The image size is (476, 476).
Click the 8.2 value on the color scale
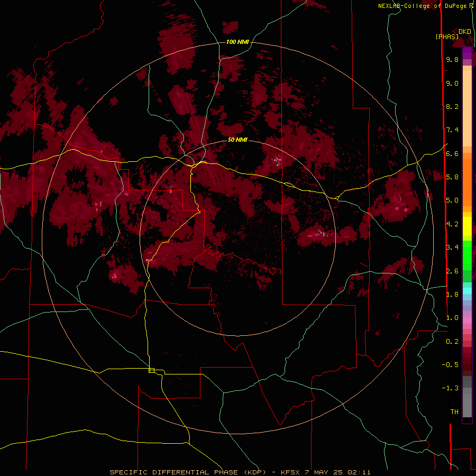click(452, 107)
